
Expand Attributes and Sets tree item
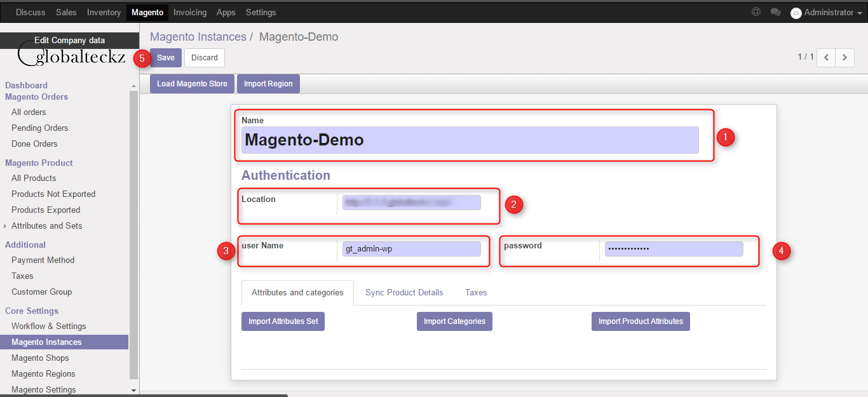pos(5,226)
